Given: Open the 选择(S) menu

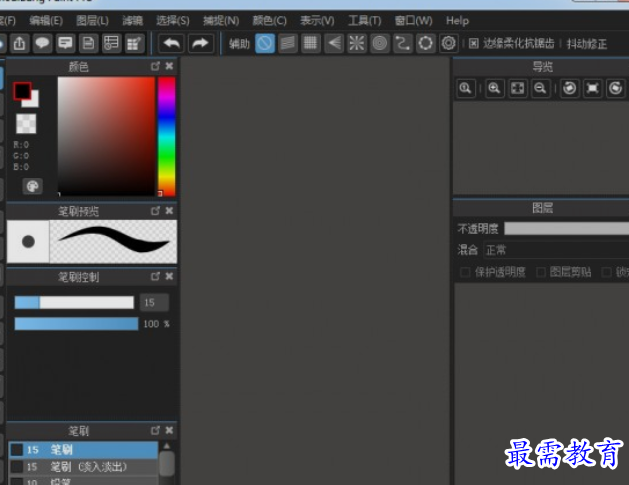Looking at the screenshot, I should (x=172, y=20).
